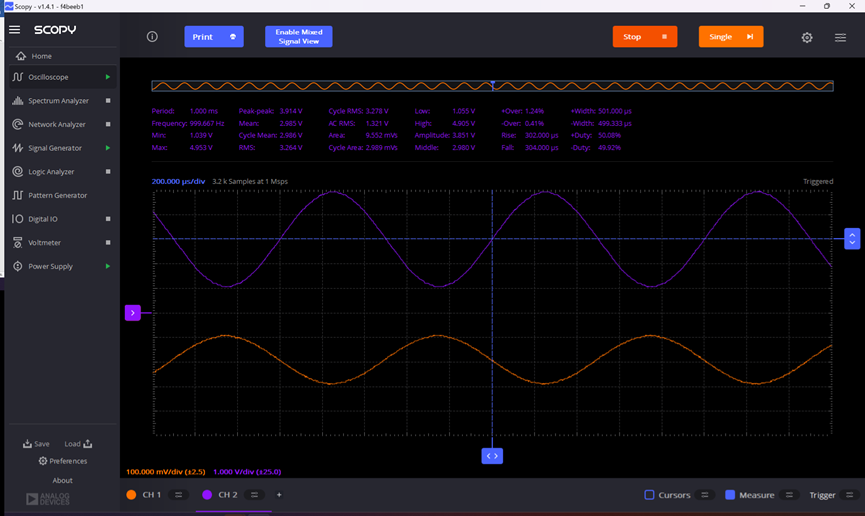Click the waveform overview preview strip
Image resolution: width=865 pixels, height=516 pixels.
point(492,86)
